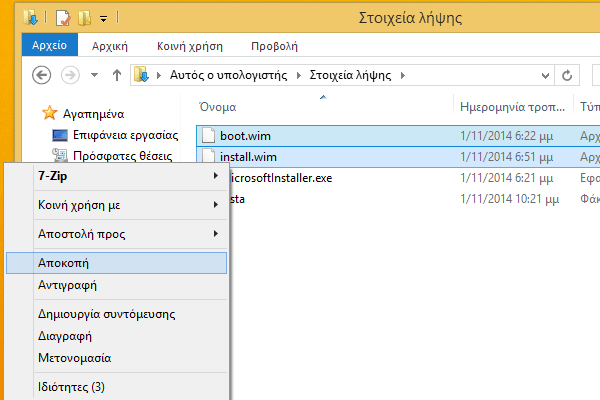Expand the chevron after Αυτός ο υπολογιστής

(x=298, y=75)
